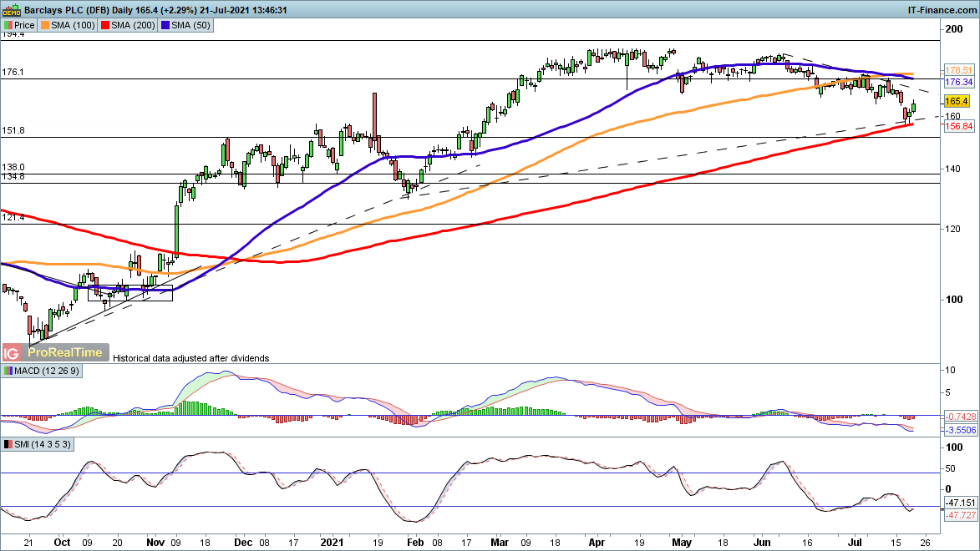Click the 10 mark on the MACD axis
Viewport: 980px width, 551px height.
[x=950, y=371]
